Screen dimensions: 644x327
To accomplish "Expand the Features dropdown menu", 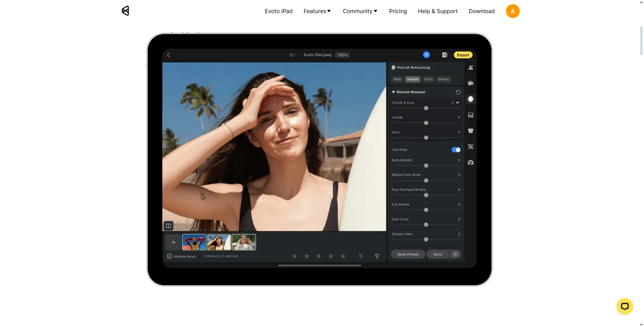I will pos(317,11).
